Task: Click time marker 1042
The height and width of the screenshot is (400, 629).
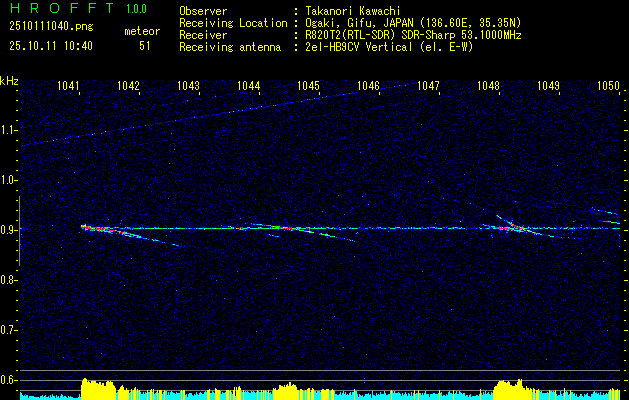Action: 128,85
